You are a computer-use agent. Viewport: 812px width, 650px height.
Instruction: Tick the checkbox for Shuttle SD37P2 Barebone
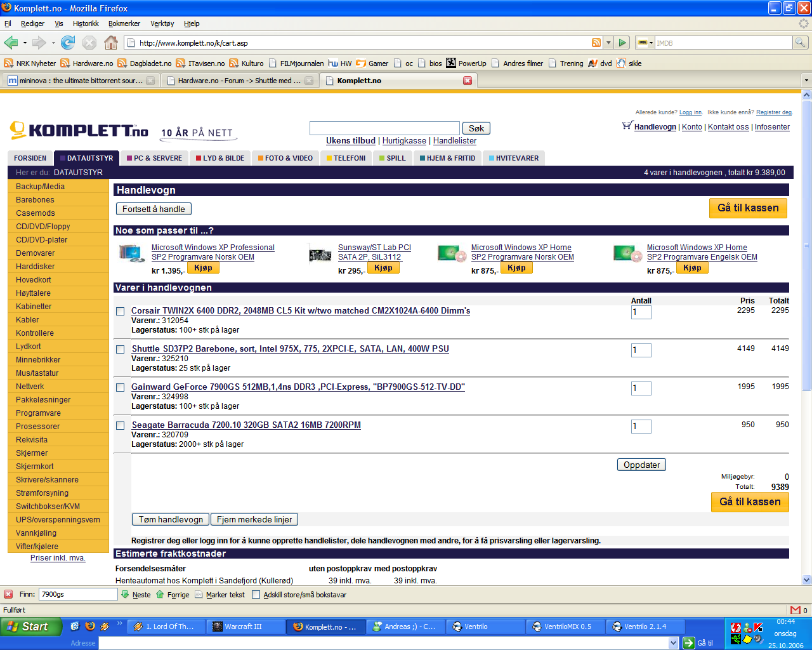[120, 349]
